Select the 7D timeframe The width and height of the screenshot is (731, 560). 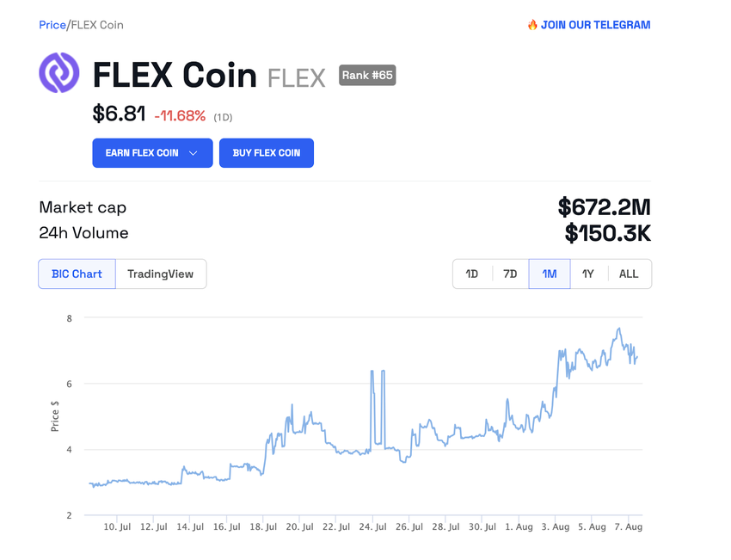[x=510, y=273]
